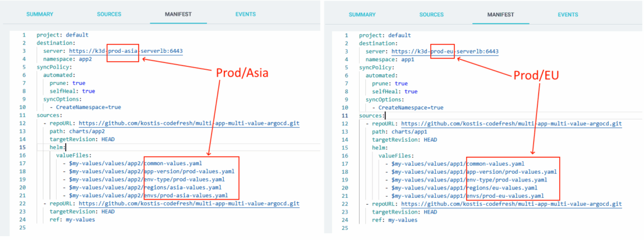Click 'ref: my-values' in left manifest
The height and width of the screenshot is (240, 644).
click(x=72, y=219)
